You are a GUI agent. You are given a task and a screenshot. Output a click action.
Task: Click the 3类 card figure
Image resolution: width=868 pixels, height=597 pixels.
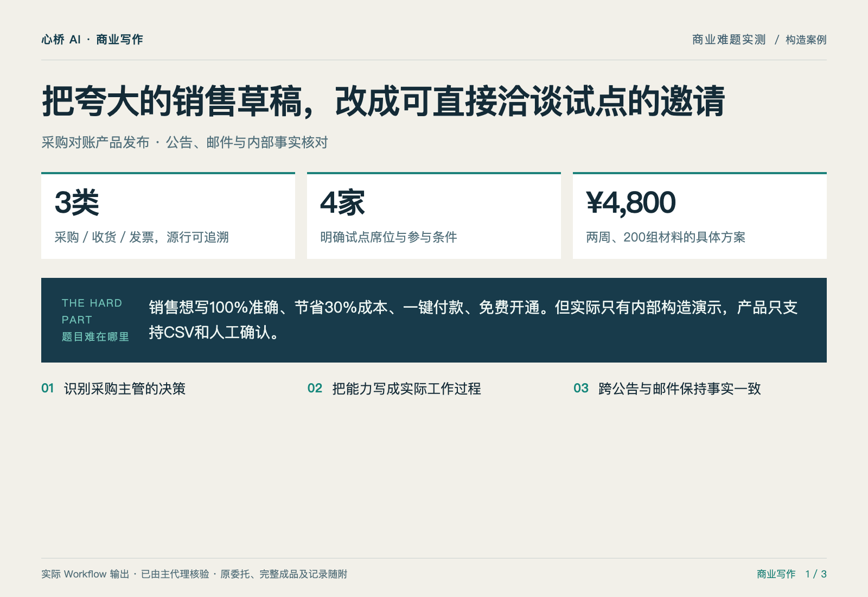coord(76,202)
